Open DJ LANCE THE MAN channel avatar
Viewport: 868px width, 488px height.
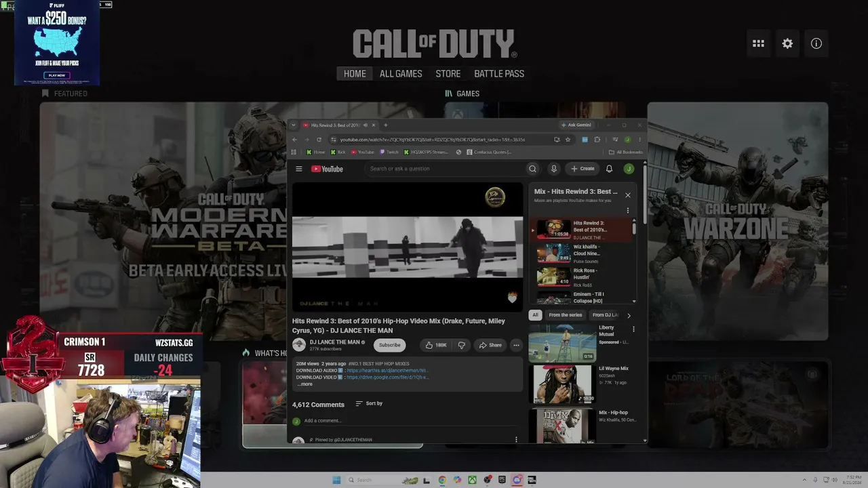299,345
